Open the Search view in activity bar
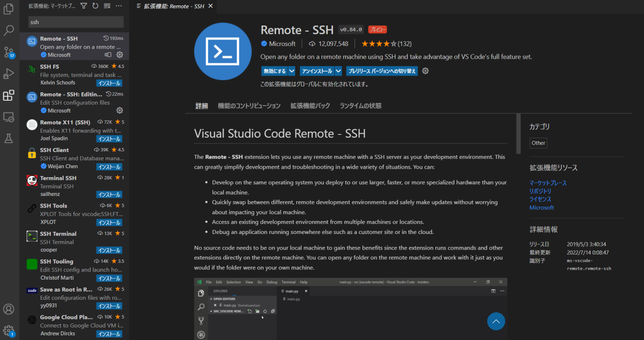 9,30
